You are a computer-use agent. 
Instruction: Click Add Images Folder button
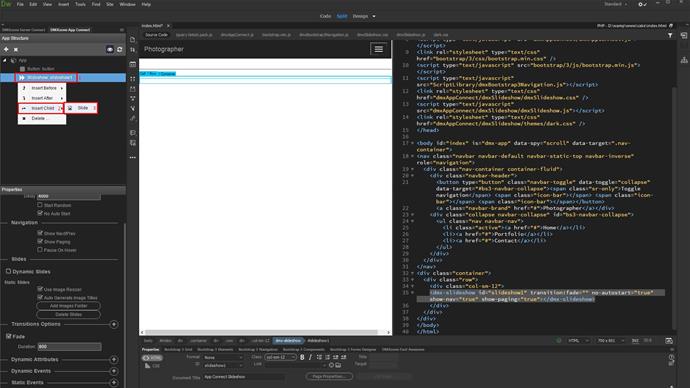68,306
